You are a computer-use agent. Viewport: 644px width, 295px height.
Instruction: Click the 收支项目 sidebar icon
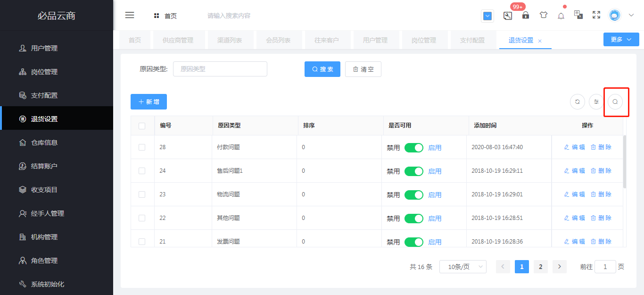click(22, 190)
